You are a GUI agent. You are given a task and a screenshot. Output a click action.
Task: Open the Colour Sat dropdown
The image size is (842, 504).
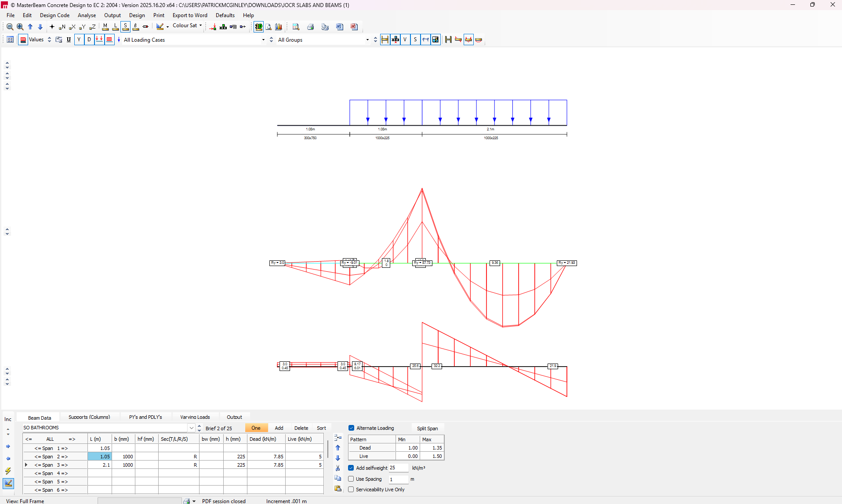[x=187, y=26]
